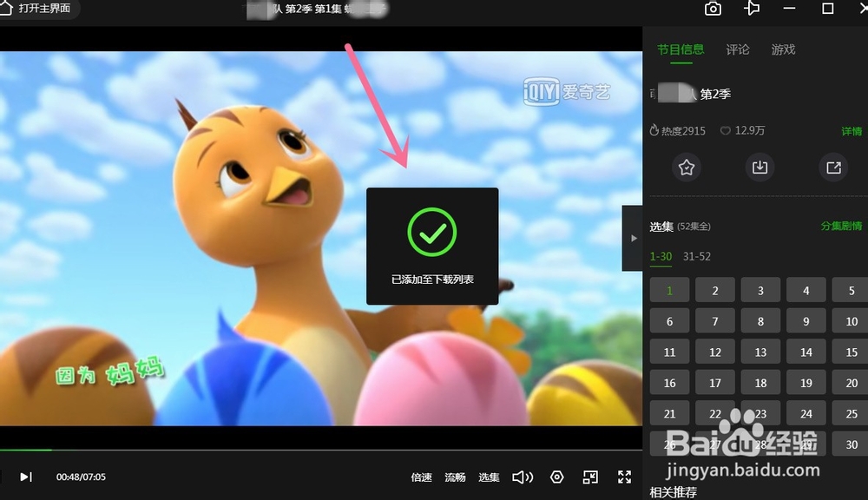Open the 选集 episode picker in player bar
Screen dimensions: 868x500
pyautogui.click(x=489, y=477)
